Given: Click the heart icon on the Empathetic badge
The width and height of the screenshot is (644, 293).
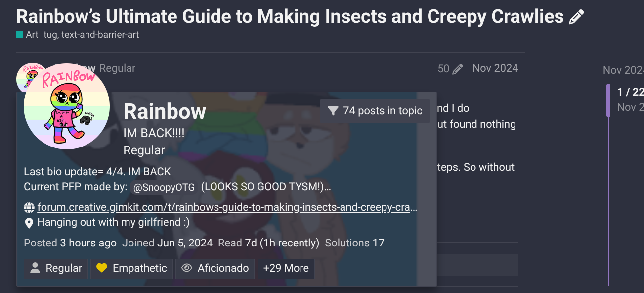Looking at the screenshot, I should coord(102,268).
